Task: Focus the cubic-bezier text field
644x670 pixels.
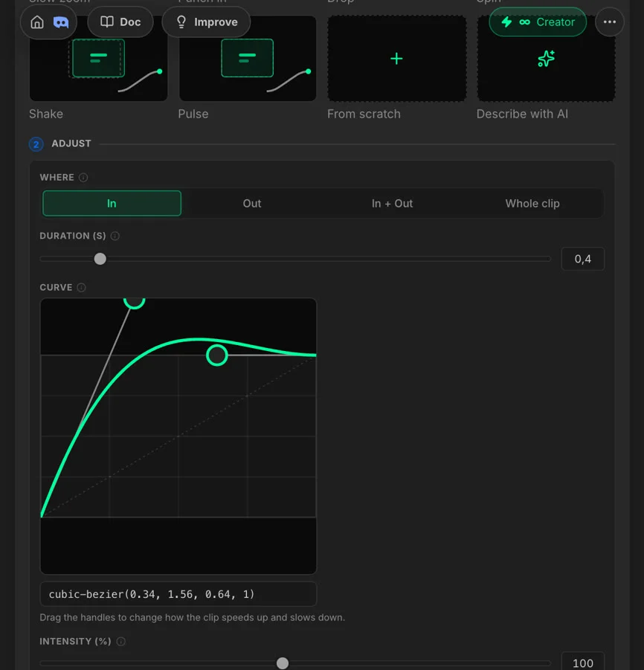Action: pyautogui.click(x=178, y=594)
